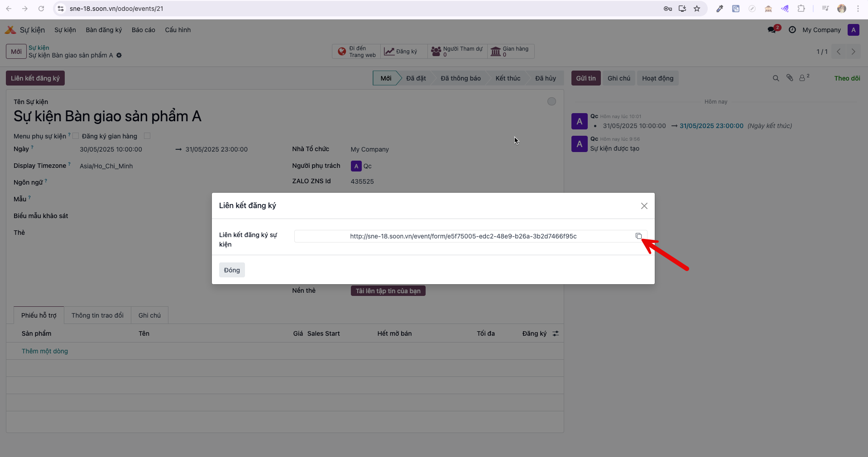Viewport: 868px width, 457px height.
Task: Click Hoạt động in the chatter
Action: pos(657,78)
